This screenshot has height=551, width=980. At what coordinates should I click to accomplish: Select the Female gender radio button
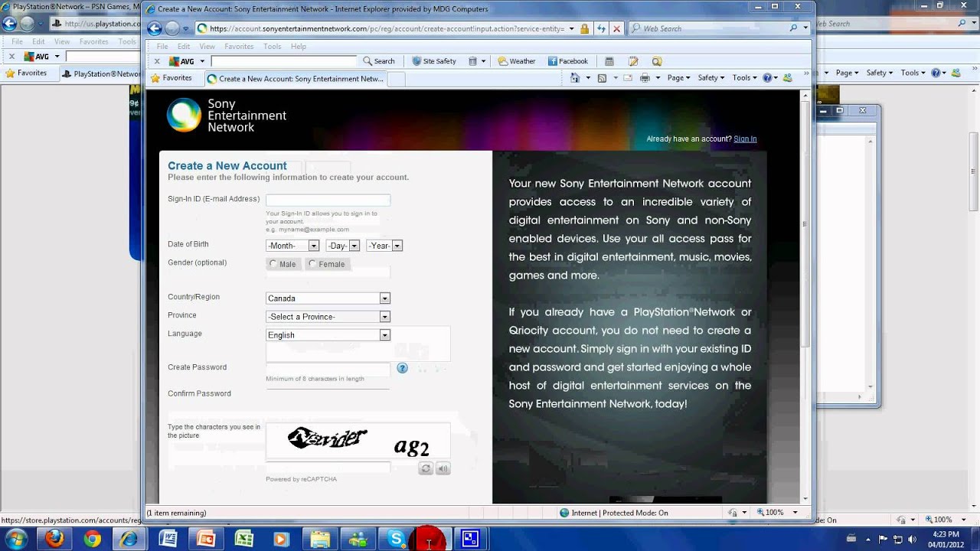pyautogui.click(x=312, y=264)
